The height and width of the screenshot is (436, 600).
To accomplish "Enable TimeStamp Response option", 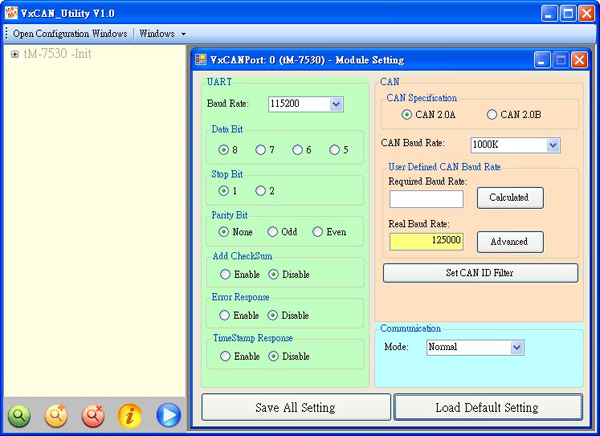I will tap(225, 356).
